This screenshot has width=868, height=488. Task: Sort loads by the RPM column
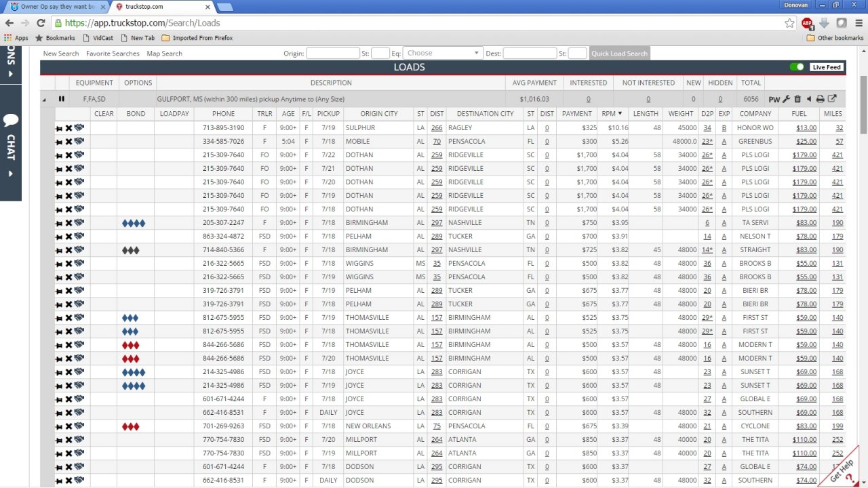point(612,113)
